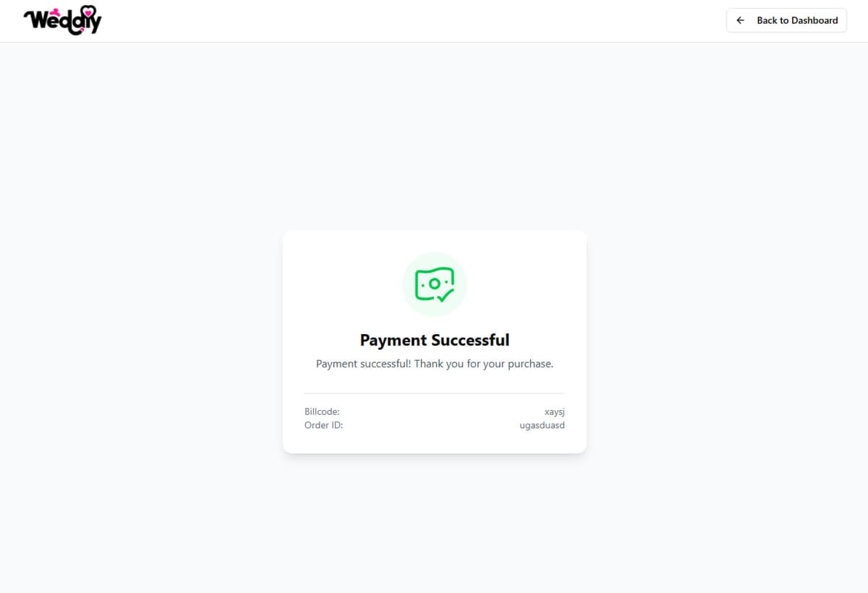
Task: Click the Order ID label
Action: point(323,425)
